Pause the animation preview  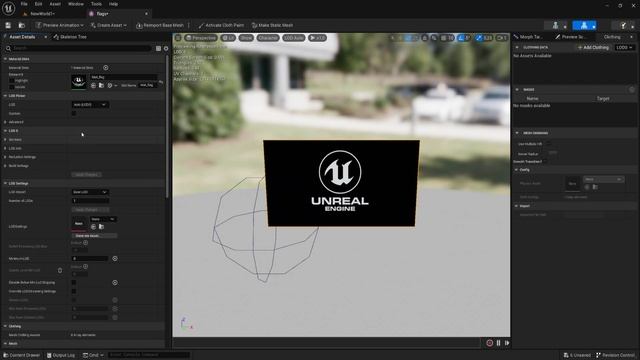498,343
